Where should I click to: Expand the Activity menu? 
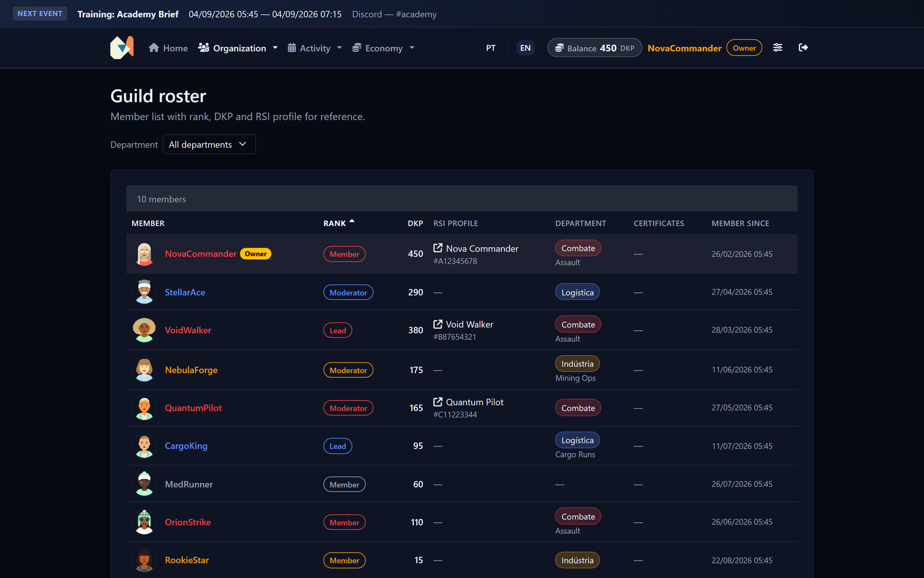(x=315, y=48)
